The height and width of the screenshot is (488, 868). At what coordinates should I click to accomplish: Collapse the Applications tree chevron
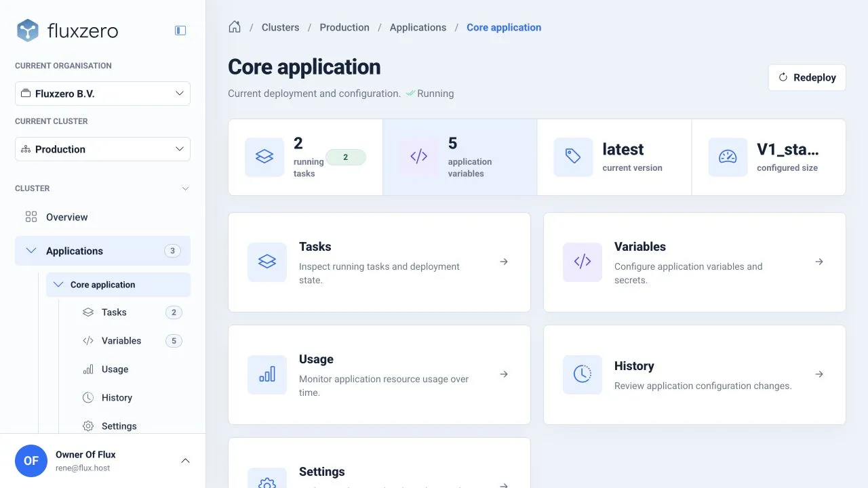coord(31,251)
